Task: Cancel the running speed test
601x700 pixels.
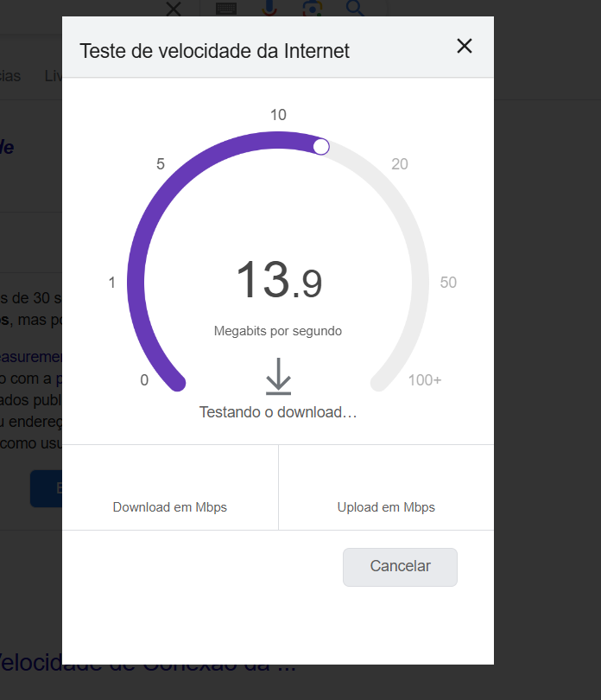Action: coord(400,567)
